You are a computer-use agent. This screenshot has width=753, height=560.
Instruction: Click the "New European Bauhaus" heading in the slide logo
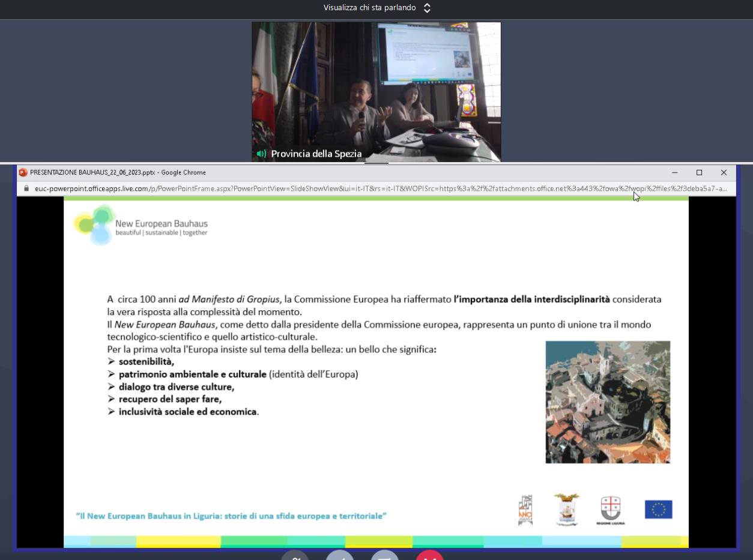click(162, 224)
